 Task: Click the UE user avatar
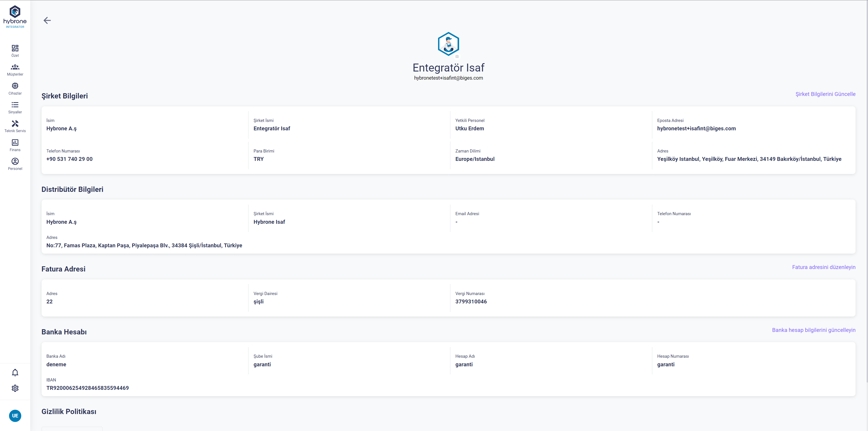(x=15, y=415)
